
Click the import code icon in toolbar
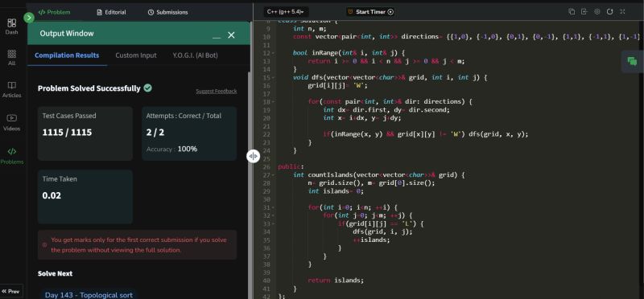584,12
